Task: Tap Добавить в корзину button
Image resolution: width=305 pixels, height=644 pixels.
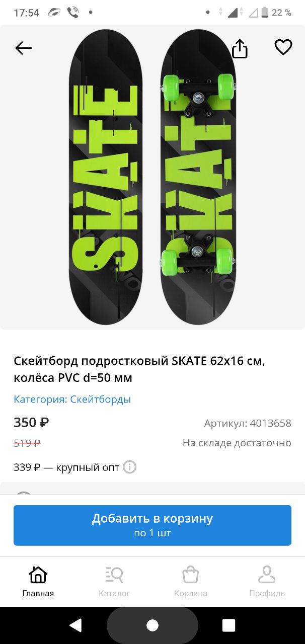Action: 152,525
